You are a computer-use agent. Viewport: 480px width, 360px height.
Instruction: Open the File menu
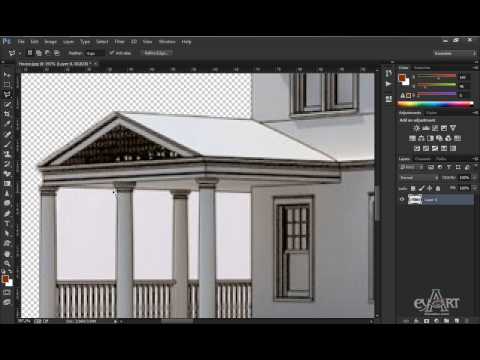coord(21,42)
